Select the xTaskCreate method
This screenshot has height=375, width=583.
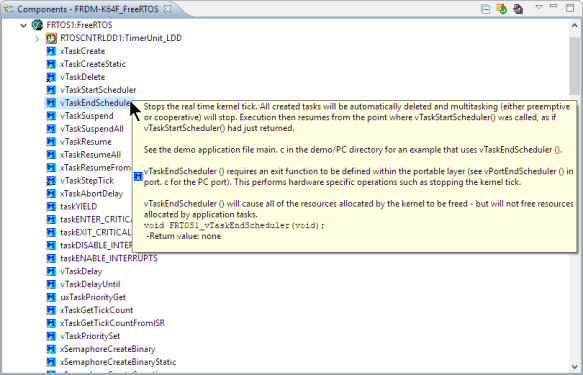click(83, 51)
